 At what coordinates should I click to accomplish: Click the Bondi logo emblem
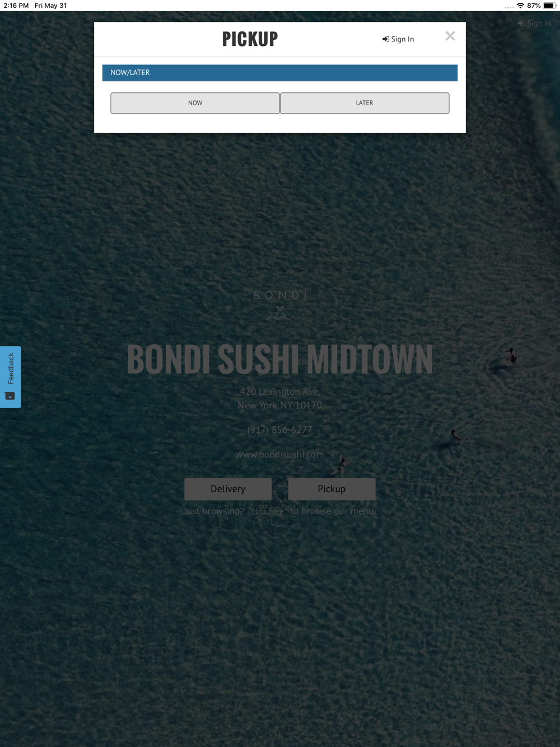280,304
